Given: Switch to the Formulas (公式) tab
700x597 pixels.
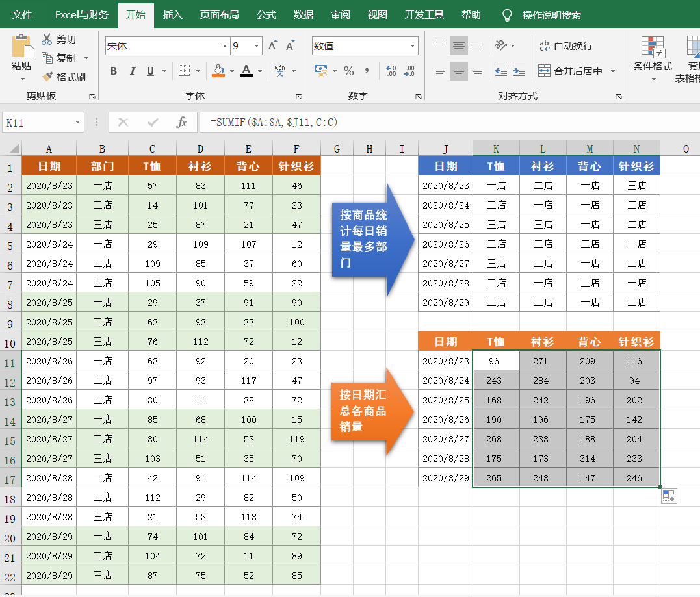Looking at the screenshot, I should pyautogui.click(x=266, y=15).
